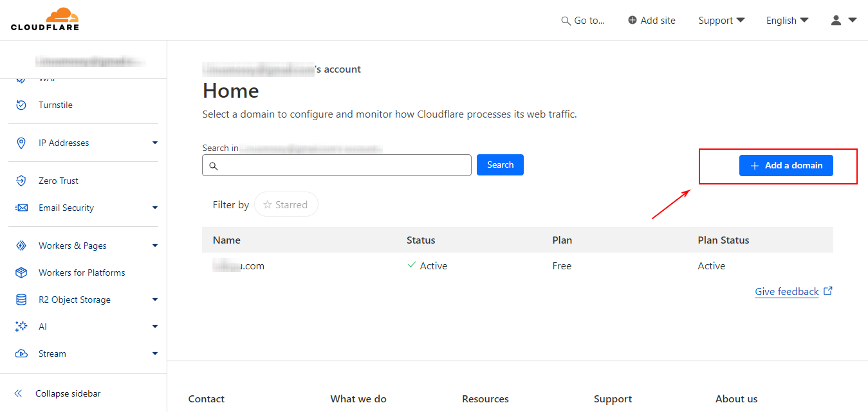Image resolution: width=868 pixels, height=412 pixels.
Task: Click the magnifier icon beside Go to...
Action: [566, 21]
